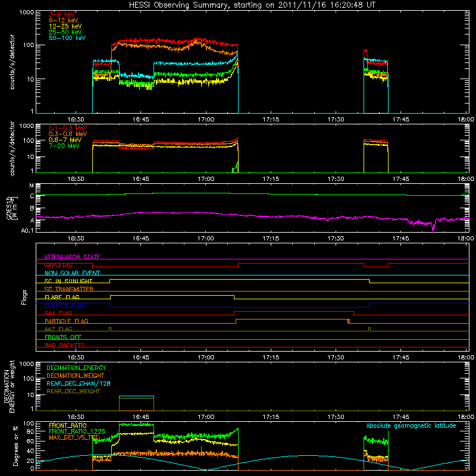Click the ATTENUATOR_STATE flag label
Viewport: 476px width, 476px height.
(72, 257)
